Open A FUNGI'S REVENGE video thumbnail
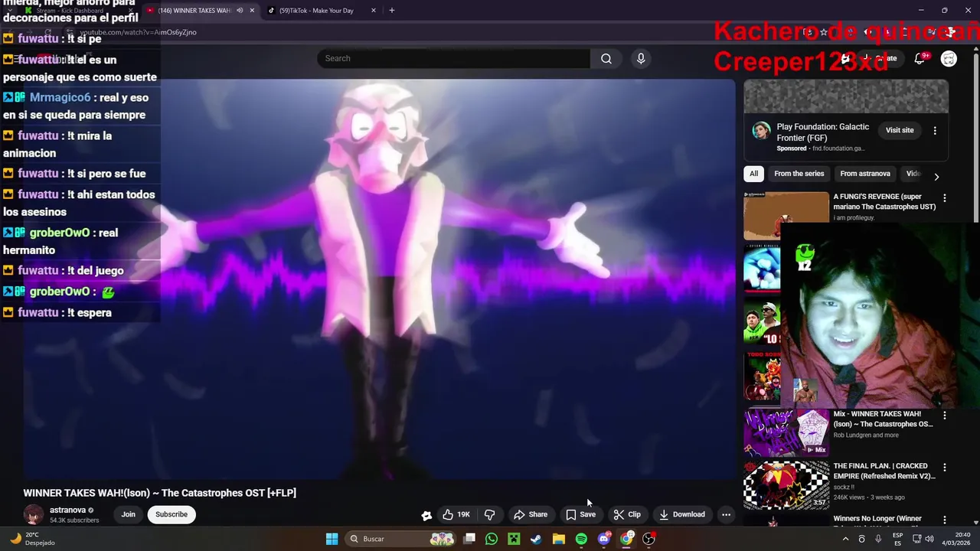Image resolution: width=980 pixels, height=551 pixels. pos(786,215)
